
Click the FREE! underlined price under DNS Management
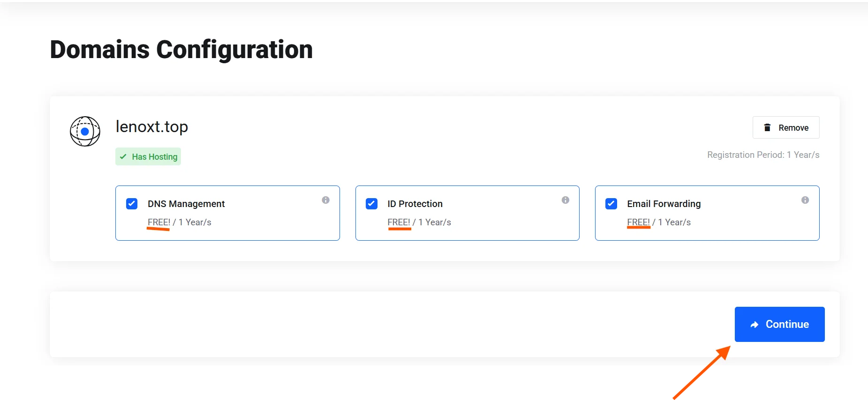coord(158,222)
